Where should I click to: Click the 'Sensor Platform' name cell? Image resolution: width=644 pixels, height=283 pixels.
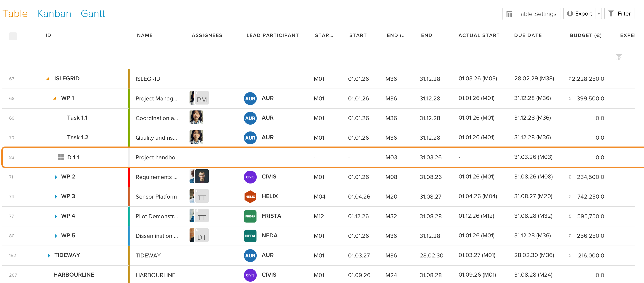[x=156, y=197]
